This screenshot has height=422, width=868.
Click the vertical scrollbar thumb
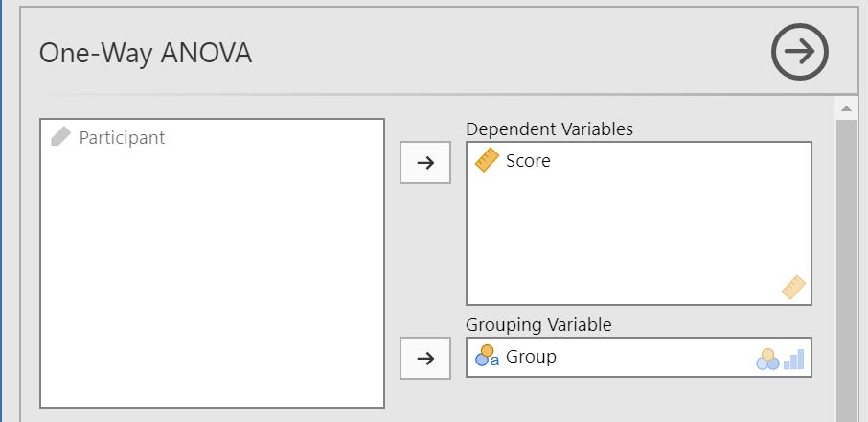tap(846, 269)
